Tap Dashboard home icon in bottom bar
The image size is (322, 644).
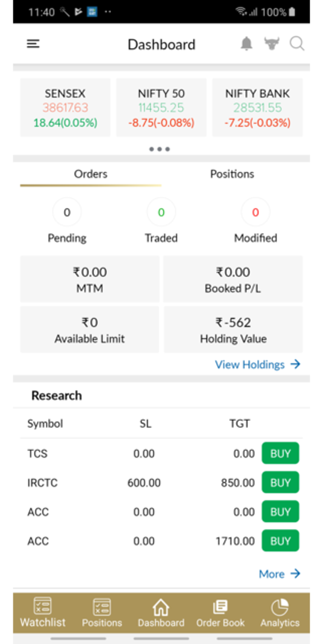161,612
